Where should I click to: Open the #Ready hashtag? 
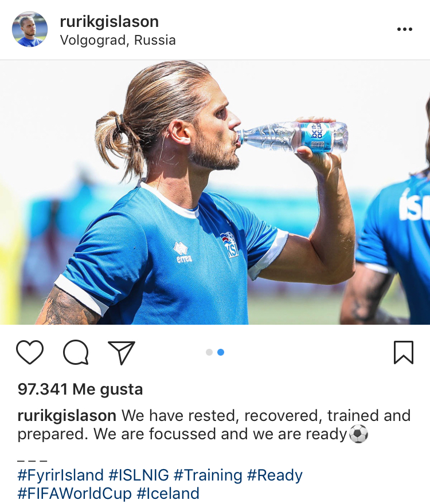[x=275, y=475]
